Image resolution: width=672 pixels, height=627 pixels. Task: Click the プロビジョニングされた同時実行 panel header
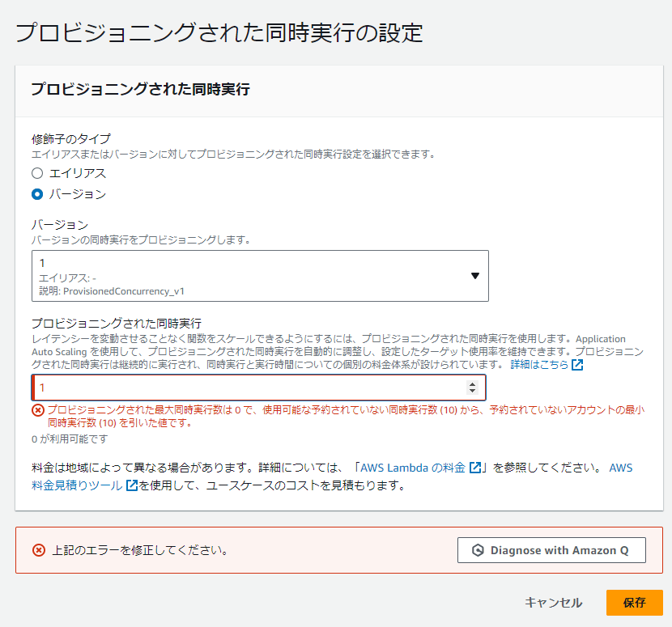141,89
